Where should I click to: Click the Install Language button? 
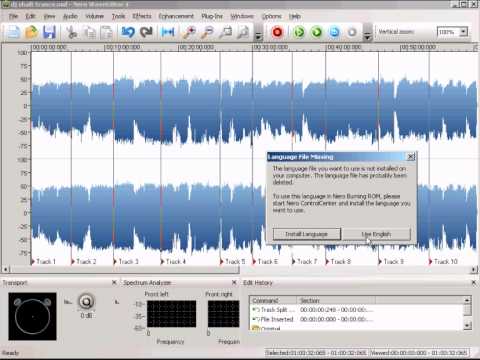click(307, 234)
